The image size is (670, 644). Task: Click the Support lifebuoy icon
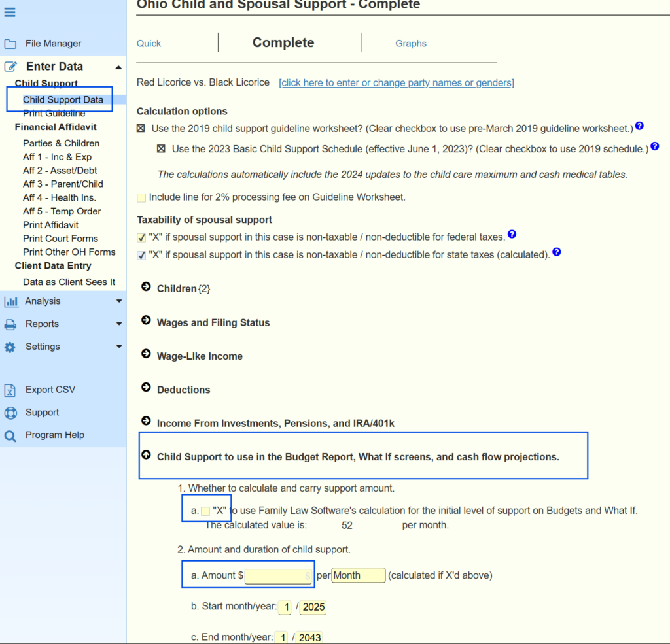coord(10,413)
